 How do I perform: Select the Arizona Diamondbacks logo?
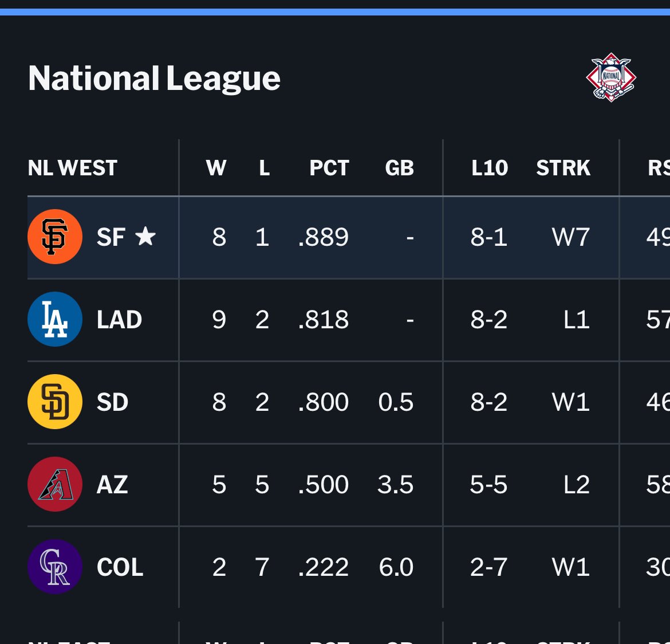pyautogui.click(x=55, y=484)
